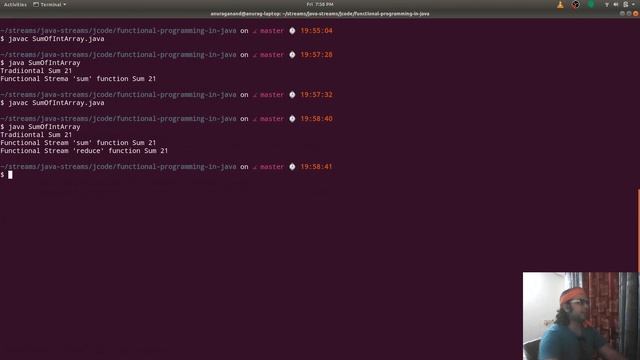Click 'master' on the 19:55:04 prompt line
Screen dimensions: 640x360
272,31
